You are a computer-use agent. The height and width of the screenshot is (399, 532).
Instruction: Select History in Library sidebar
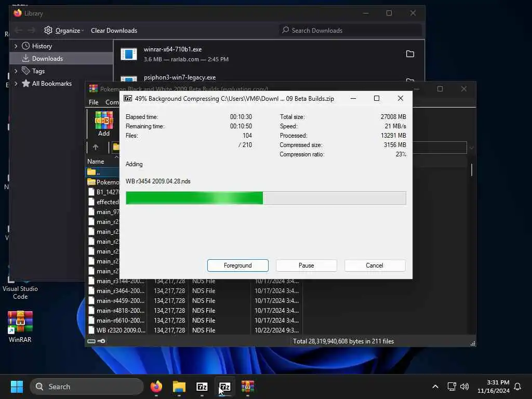pos(42,46)
